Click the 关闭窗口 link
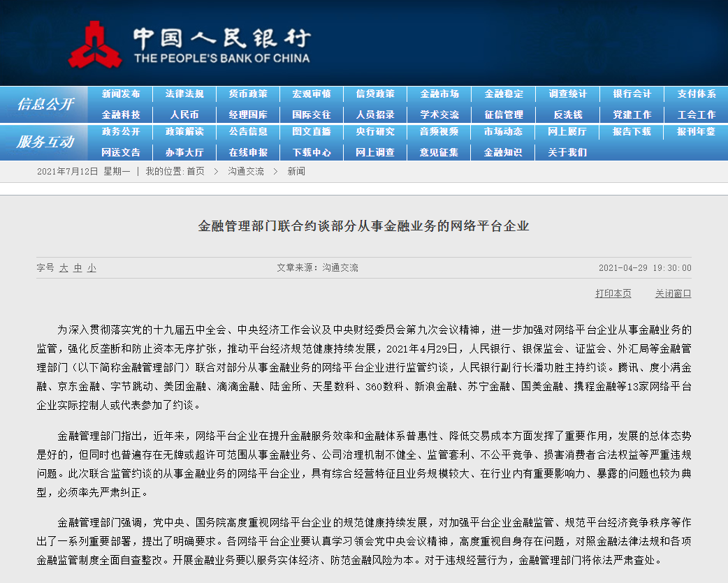 [x=673, y=293]
